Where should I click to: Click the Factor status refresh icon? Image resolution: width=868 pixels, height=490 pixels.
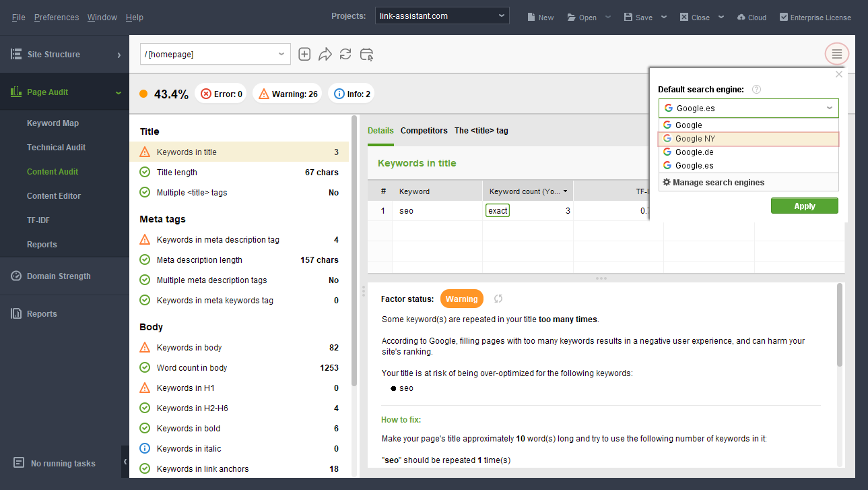[x=498, y=299]
